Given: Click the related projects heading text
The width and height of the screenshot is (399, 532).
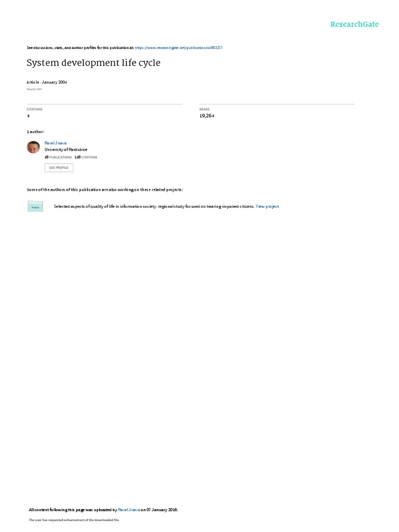Looking at the screenshot, I should 105,190.
